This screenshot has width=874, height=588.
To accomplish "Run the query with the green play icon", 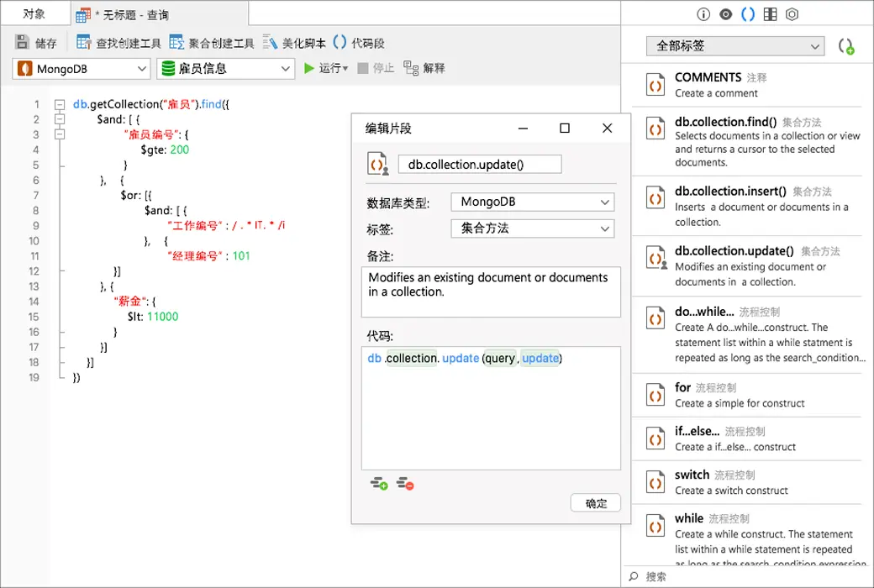I will click(x=309, y=69).
